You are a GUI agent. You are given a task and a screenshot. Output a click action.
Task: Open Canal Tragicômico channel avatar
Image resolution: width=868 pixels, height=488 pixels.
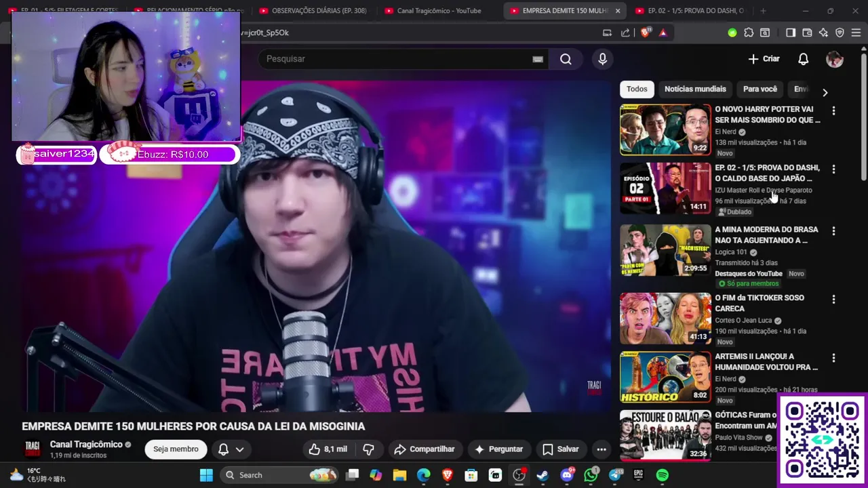click(x=32, y=449)
